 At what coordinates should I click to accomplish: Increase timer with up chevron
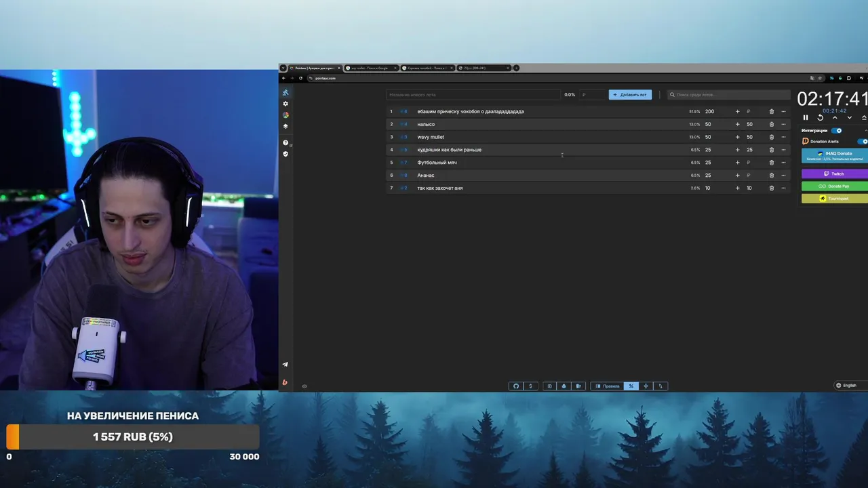pyautogui.click(x=835, y=118)
